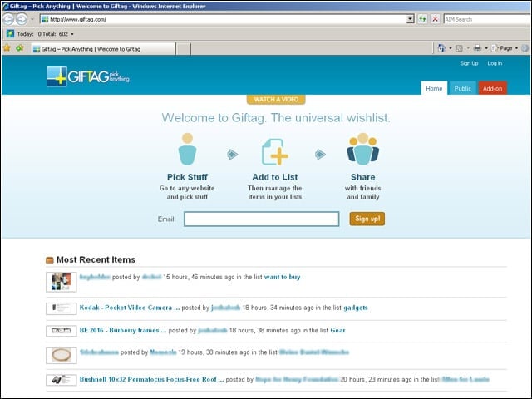Open the Page menu dropdown
Screen dimensions: 532x399
pyautogui.click(x=505, y=48)
